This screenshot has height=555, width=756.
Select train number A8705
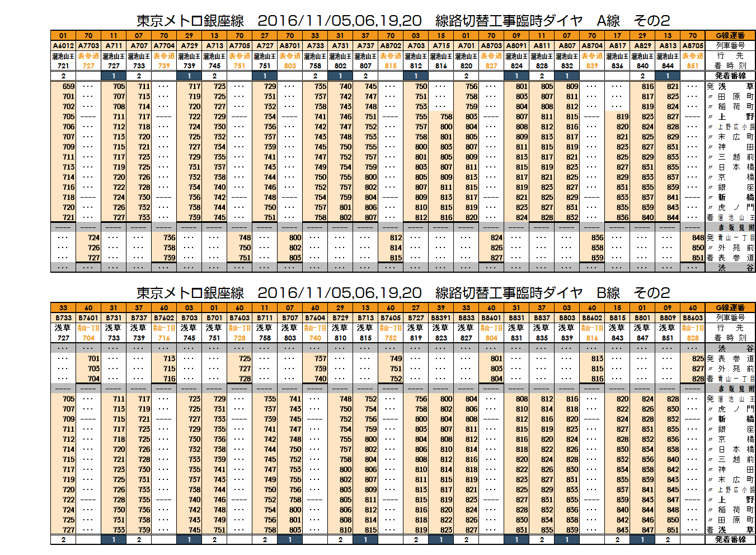click(693, 46)
